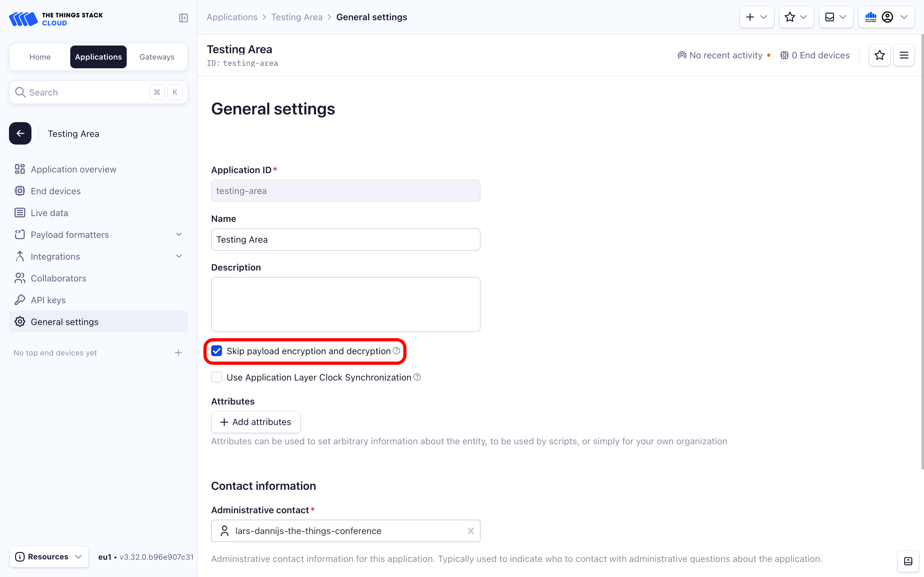The height and width of the screenshot is (577, 924).
Task: Open the Applications breadcrumb link
Action: (x=232, y=17)
